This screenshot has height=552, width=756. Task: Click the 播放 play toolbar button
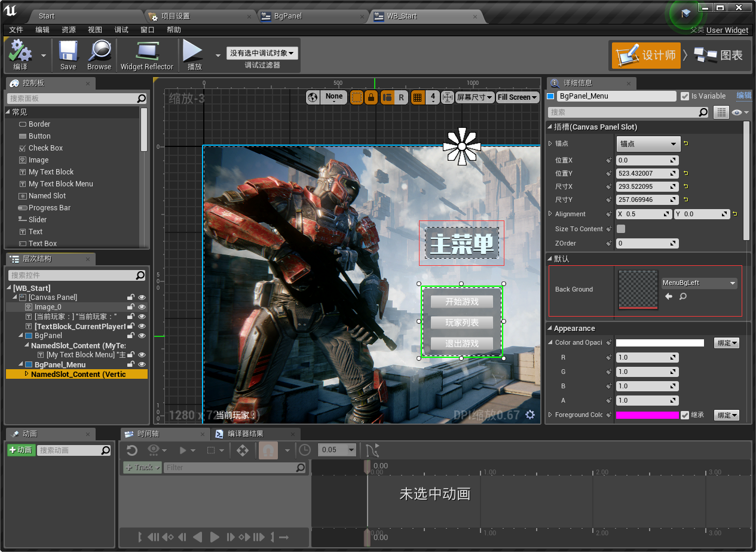point(194,55)
